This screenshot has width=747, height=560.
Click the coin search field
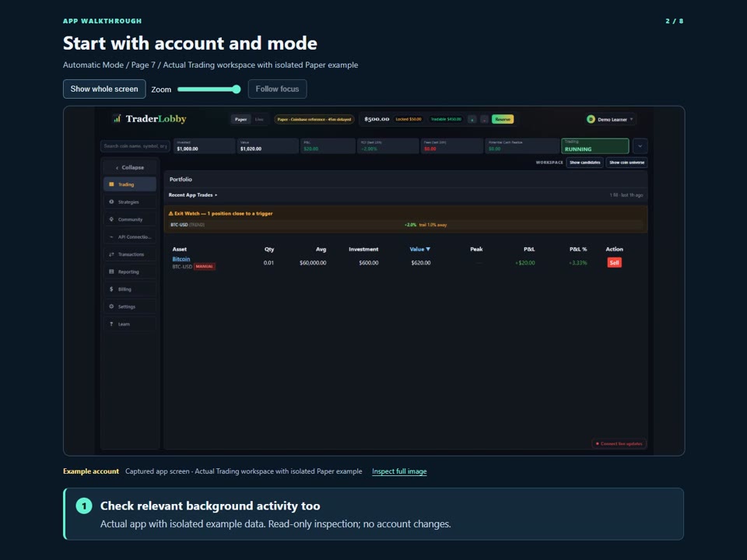click(x=135, y=145)
